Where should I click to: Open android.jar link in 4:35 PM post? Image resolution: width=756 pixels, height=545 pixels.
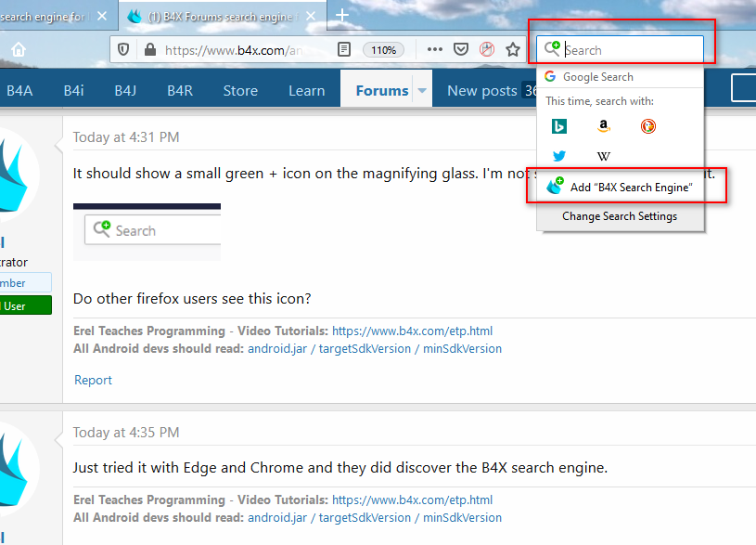[x=375, y=517]
